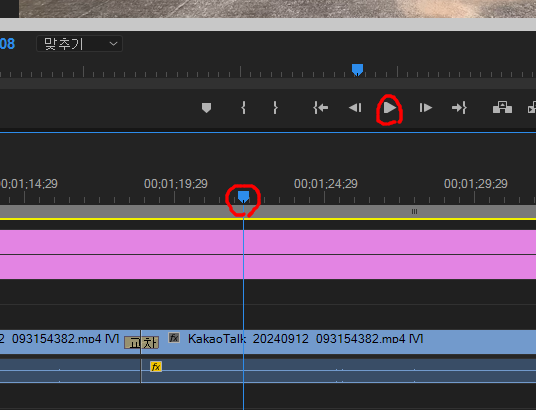This screenshot has height=410, width=536.
Task: Click the program monitor playhead marker
Action: [x=358, y=69]
